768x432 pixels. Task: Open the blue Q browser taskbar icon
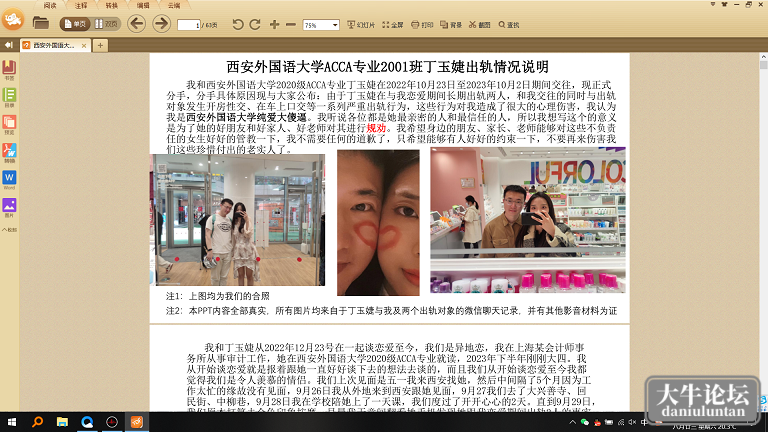87,422
